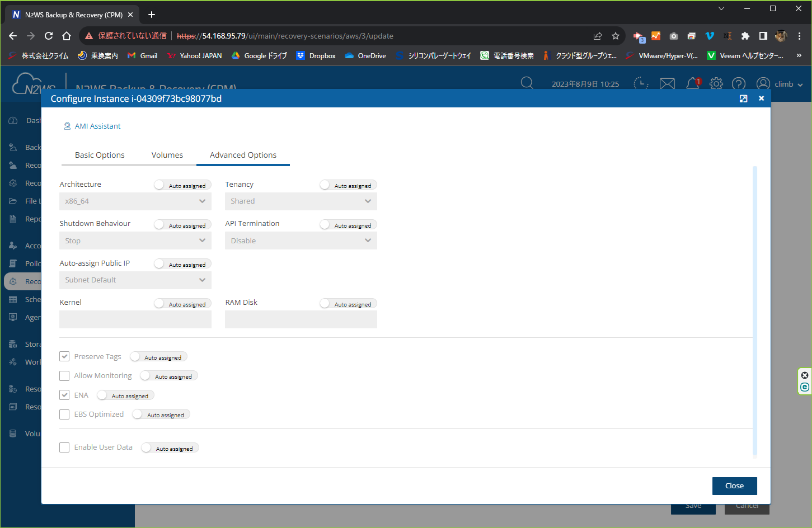812x528 pixels.
Task: Bookmark this page with star icon
Action: click(x=616, y=36)
